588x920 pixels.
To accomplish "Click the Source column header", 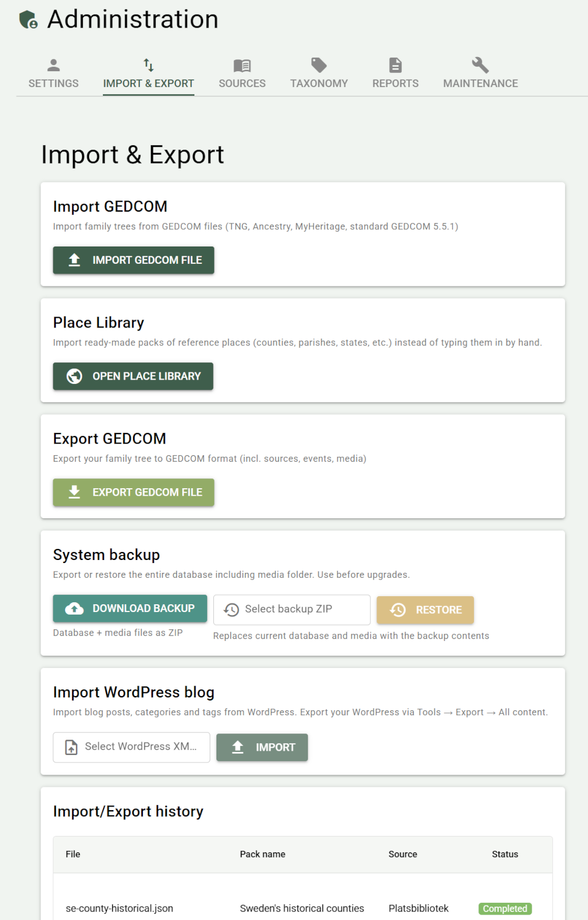I will [x=403, y=854].
